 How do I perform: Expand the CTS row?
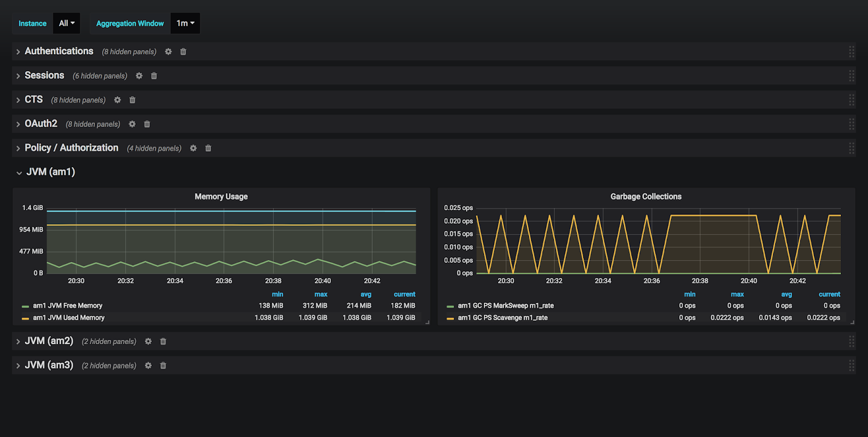18,100
